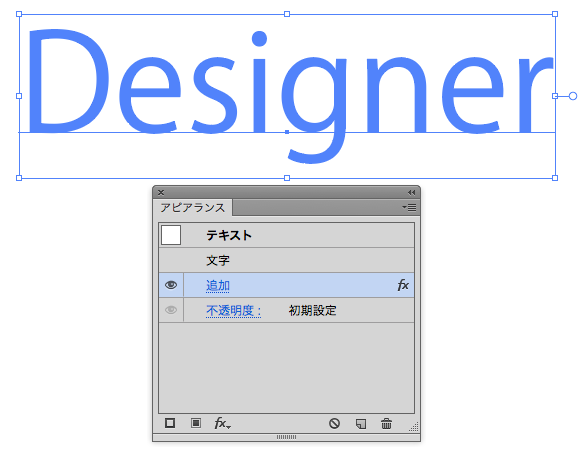Screen dimensions: 585x454
Task: Click the Clear Appearance icon
Action: click(x=334, y=423)
